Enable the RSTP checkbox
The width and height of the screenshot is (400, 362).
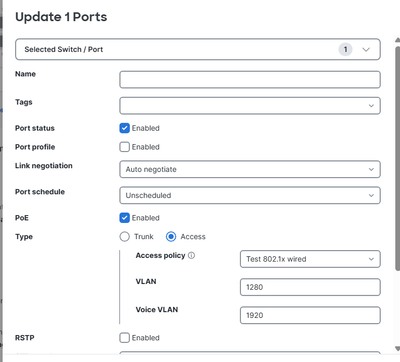pos(124,338)
